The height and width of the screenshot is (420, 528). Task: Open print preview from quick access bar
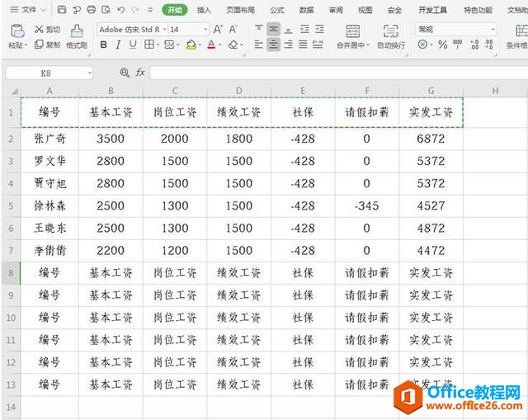[106, 9]
